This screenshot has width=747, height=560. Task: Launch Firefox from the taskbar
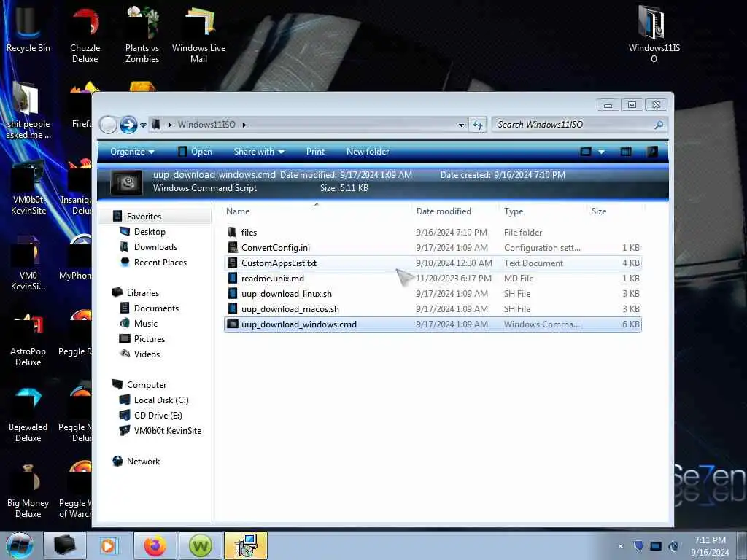pos(155,545)
